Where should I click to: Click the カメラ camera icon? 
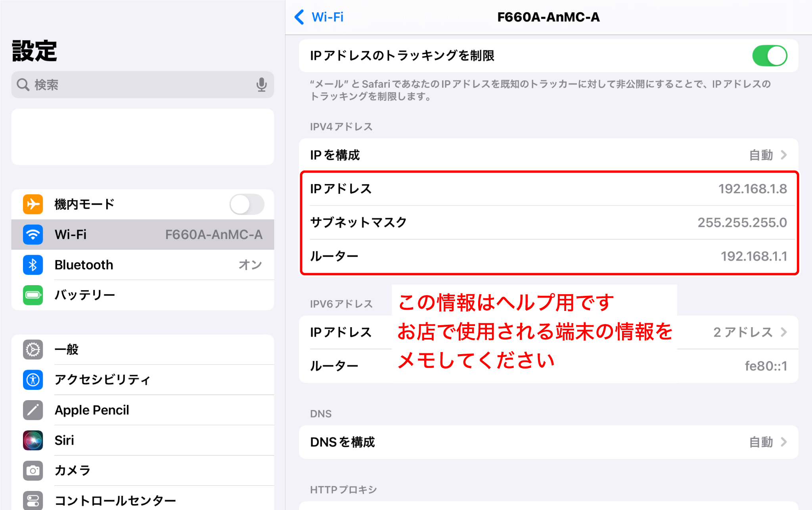pos(33,470)
